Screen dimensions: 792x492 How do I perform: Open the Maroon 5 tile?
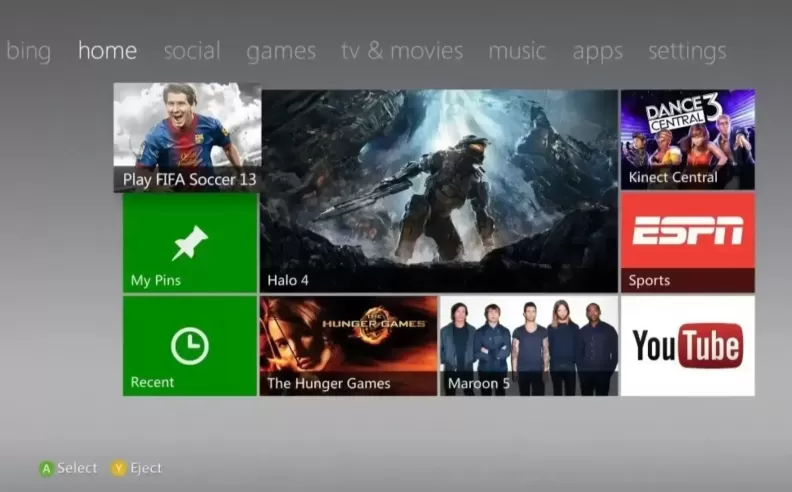pyautogui.click(x=529, y=346)
